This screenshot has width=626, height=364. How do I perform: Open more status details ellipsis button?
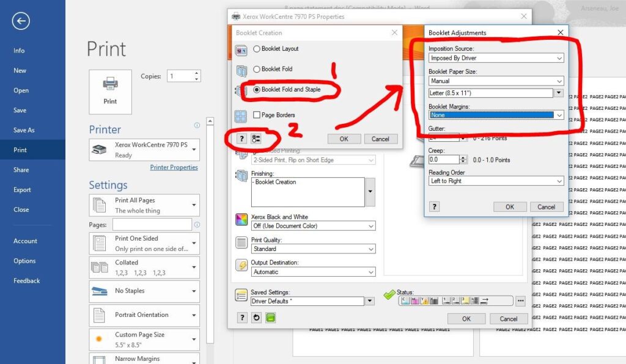(521, 301)
